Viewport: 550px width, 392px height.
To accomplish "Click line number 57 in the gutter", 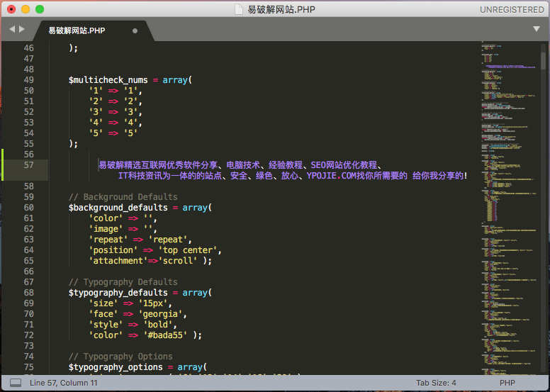I will (28, 165).
